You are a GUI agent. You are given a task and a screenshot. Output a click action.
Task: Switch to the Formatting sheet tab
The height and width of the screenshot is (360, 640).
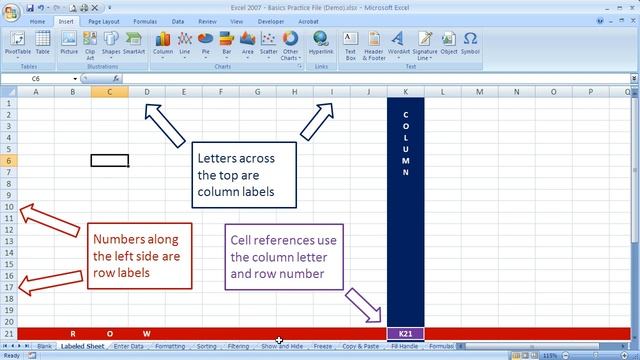170,346
